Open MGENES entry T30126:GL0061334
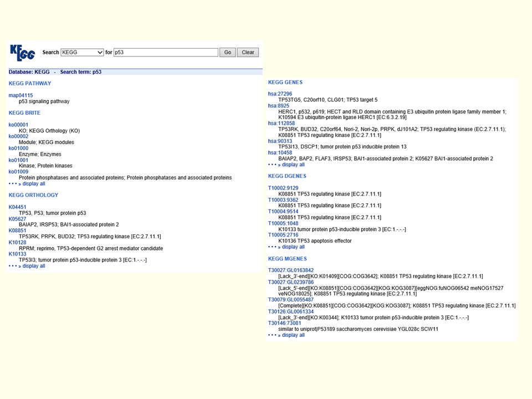This screenshot has height=399, width=532. click(291, 312)
